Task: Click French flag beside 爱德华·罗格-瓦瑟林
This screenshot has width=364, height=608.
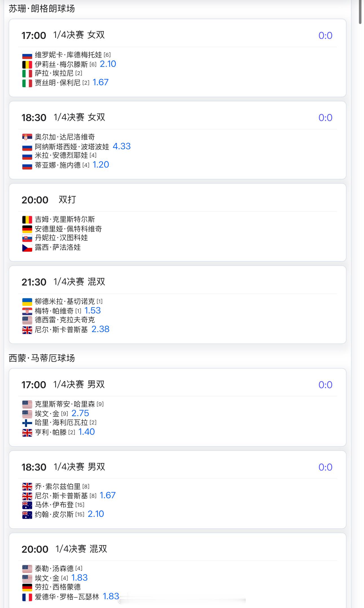Action: pyautogui.click(x=27, y=597)
